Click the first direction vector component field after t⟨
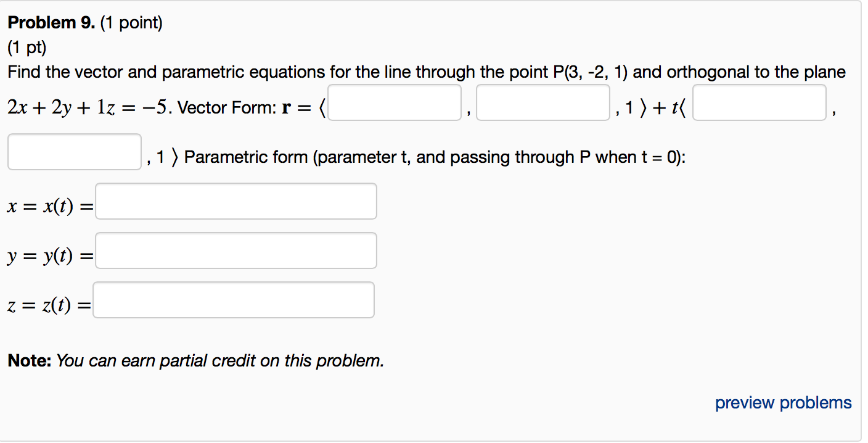 pyautogui.click(x=759, y=102)
